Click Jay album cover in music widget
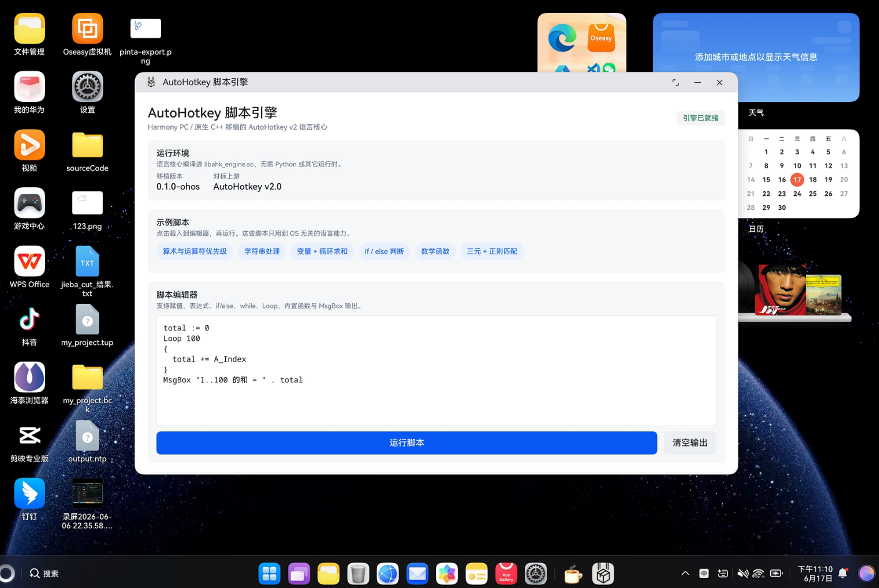The image size is (879, 588). pyautogui.click(x=780, y=290)
